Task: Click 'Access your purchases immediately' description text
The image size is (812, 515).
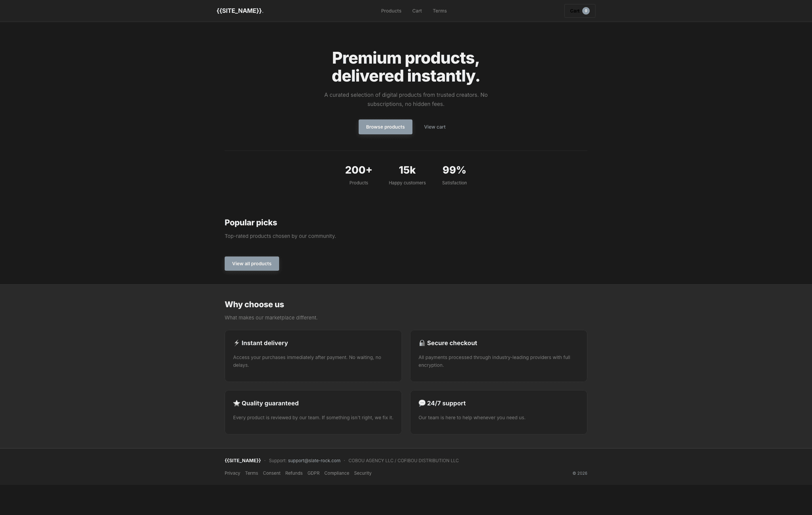Action: tap(307, 361)
